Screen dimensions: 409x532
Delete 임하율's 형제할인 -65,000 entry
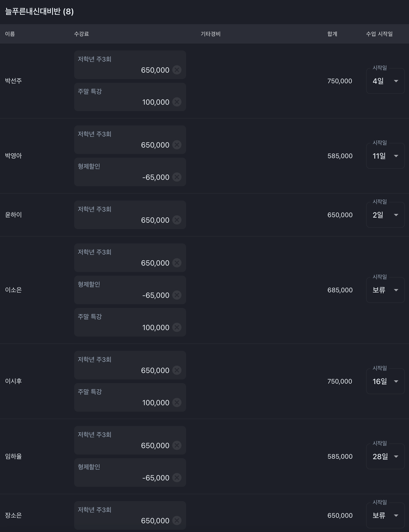[x=177, y=477]
